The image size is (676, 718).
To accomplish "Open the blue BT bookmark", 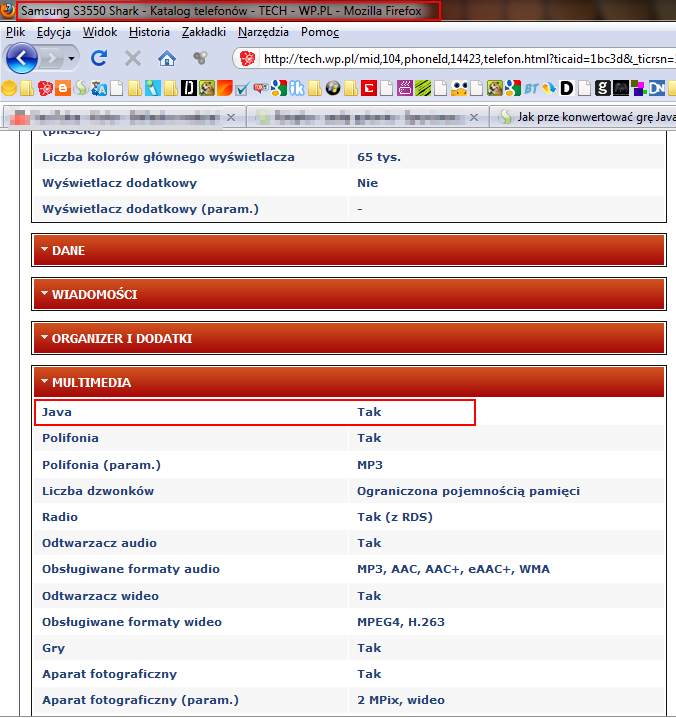I will 531,87.
